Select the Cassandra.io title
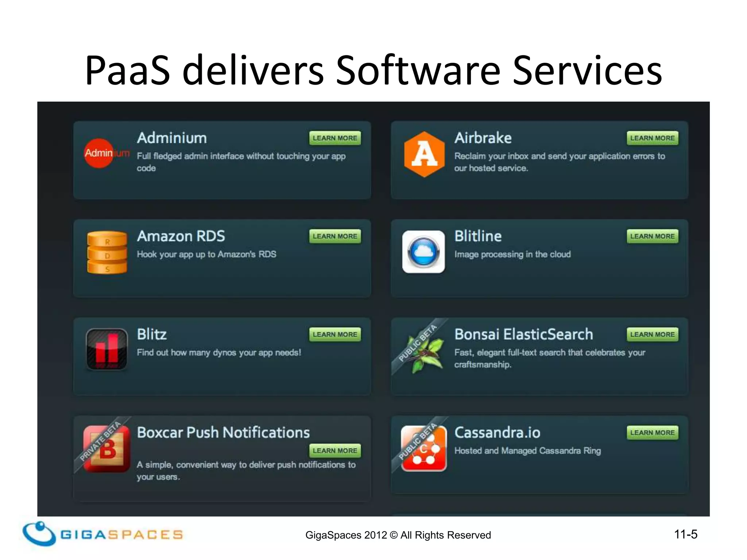747x560 pixels. pyautogui.click(x=497, y=432)
